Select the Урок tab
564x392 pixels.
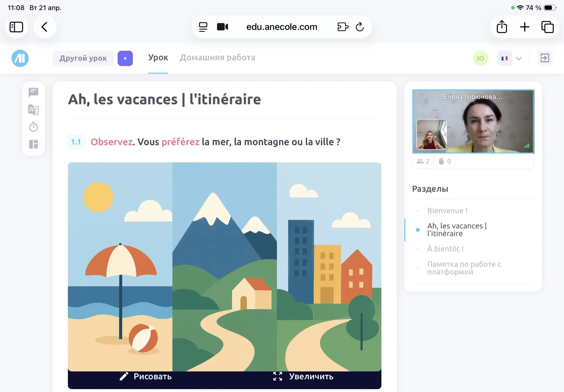pyautogui.click(x=158, y=58)
